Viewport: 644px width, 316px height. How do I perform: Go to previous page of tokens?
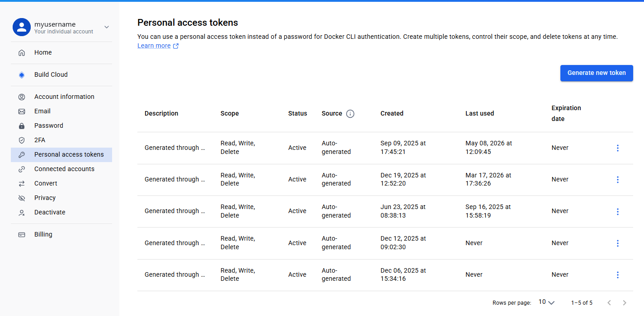(609, 302)
